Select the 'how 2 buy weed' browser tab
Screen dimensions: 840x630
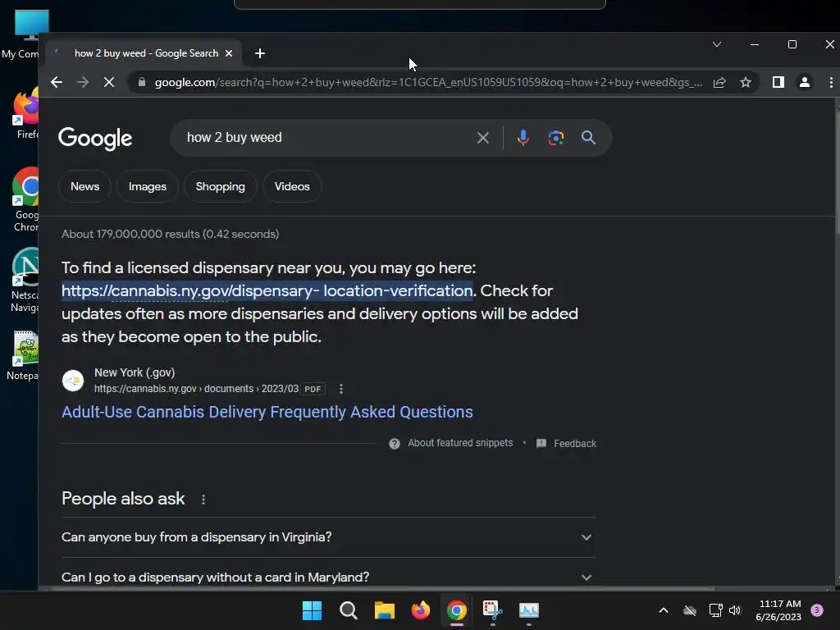144,53
